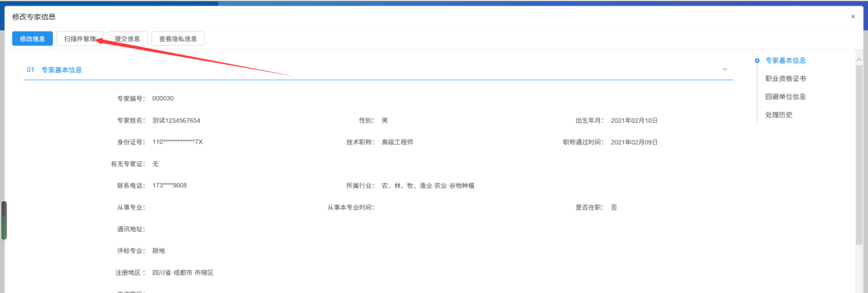Viewport: 868px width, 293px height.
Task: Click the green handle on left edge
Action: coord(3,220)
